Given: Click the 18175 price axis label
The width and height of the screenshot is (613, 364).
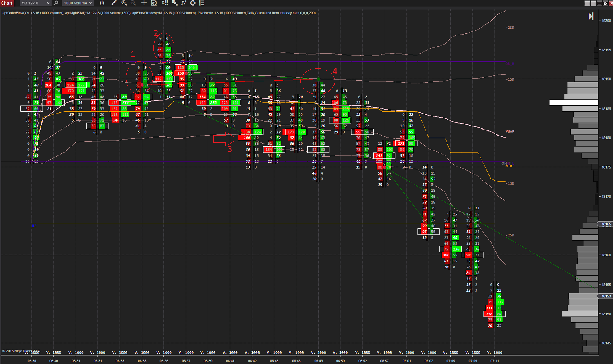Looking at the screenshot, I should tap(606, 167).
